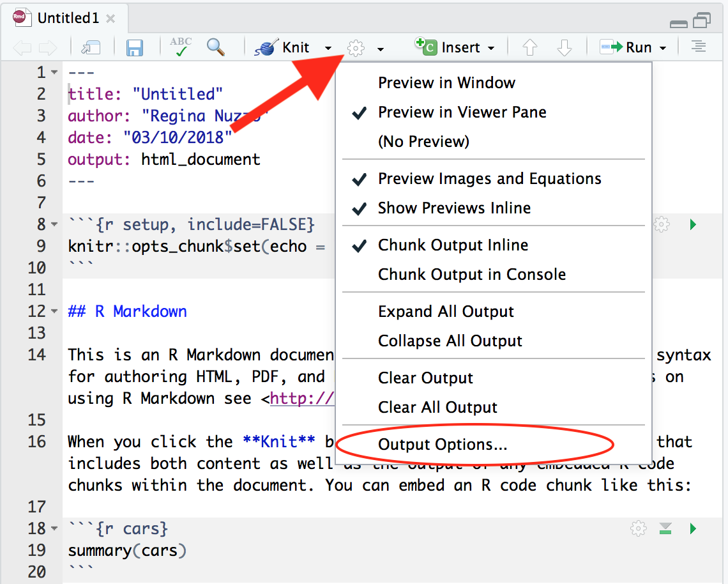
Task: Run spell check (ABC icon)
Action: tap(181, 47)
